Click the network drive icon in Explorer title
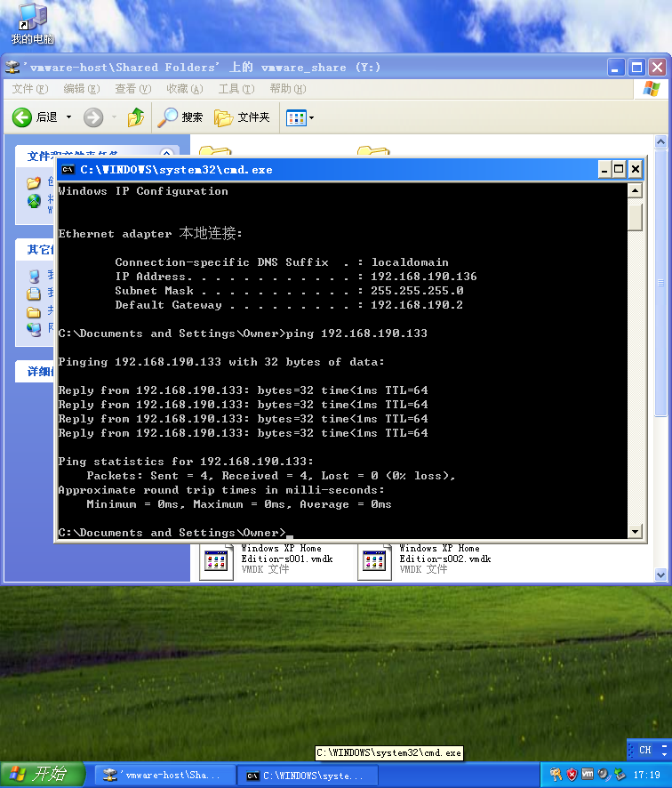Screen dimensions: 672x788 (12, 67)
